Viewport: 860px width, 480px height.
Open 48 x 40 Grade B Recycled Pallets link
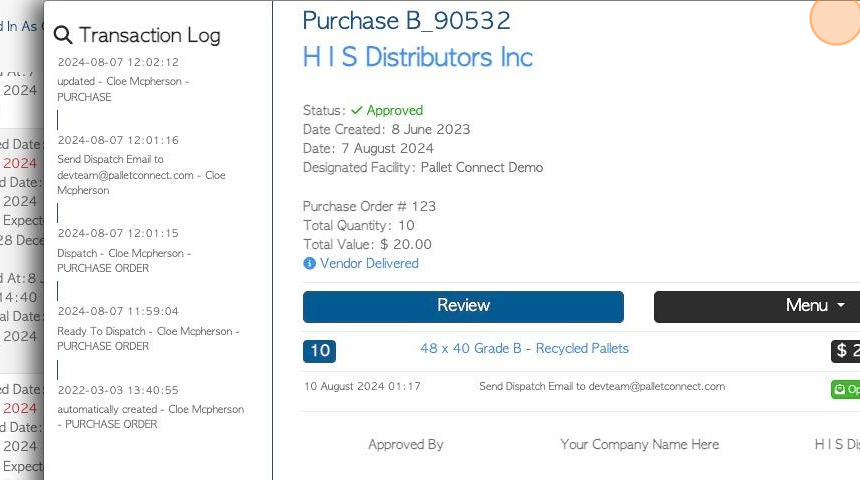pos(524,348)
